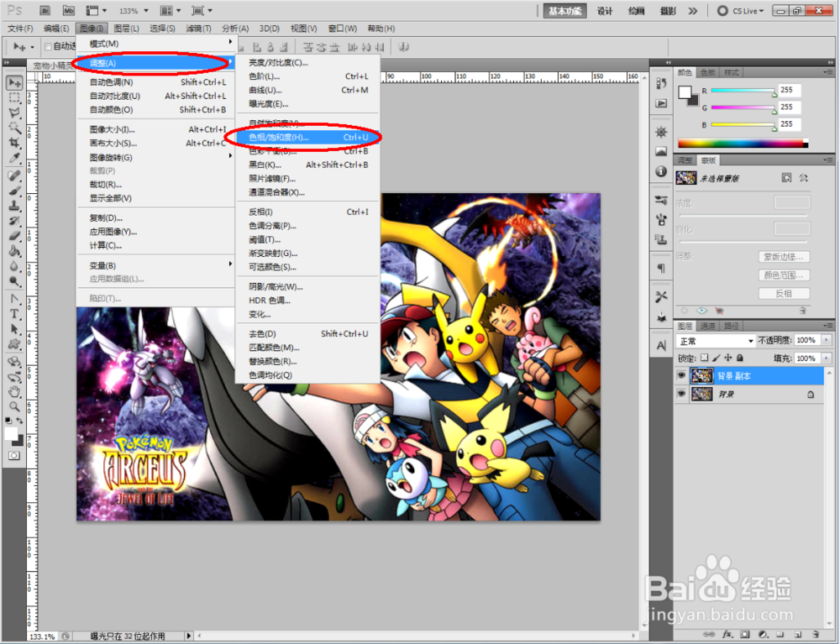
Task: Pick the Clone Stamp tool
Action: pos(14,206)
